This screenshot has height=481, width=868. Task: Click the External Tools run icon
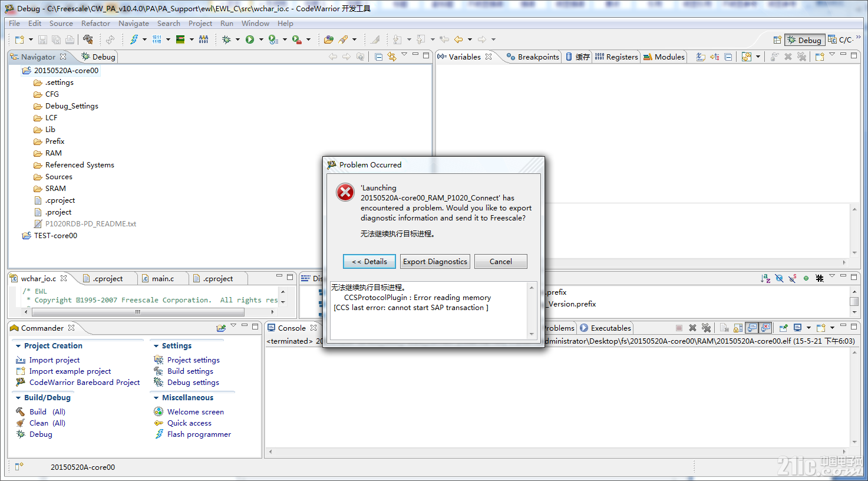pos(296,39)
